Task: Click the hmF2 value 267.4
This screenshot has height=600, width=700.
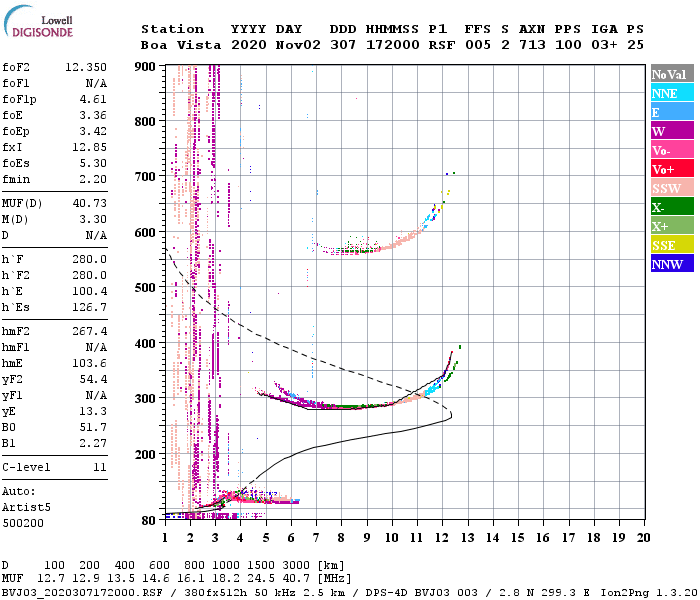Action: 89,331
